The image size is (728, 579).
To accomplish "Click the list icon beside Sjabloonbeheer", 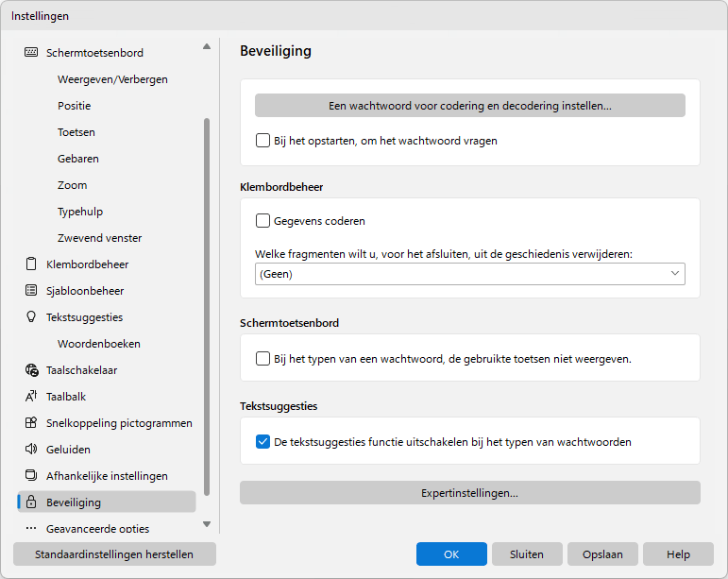I will 31,290.
